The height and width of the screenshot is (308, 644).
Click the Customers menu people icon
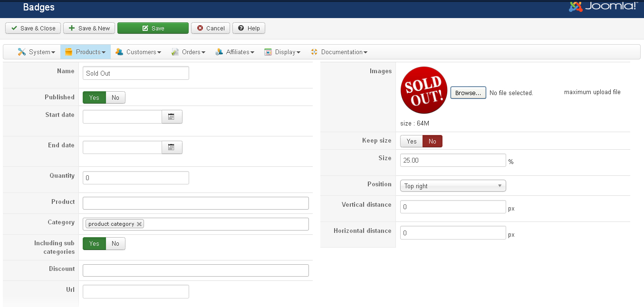[119, 52]
